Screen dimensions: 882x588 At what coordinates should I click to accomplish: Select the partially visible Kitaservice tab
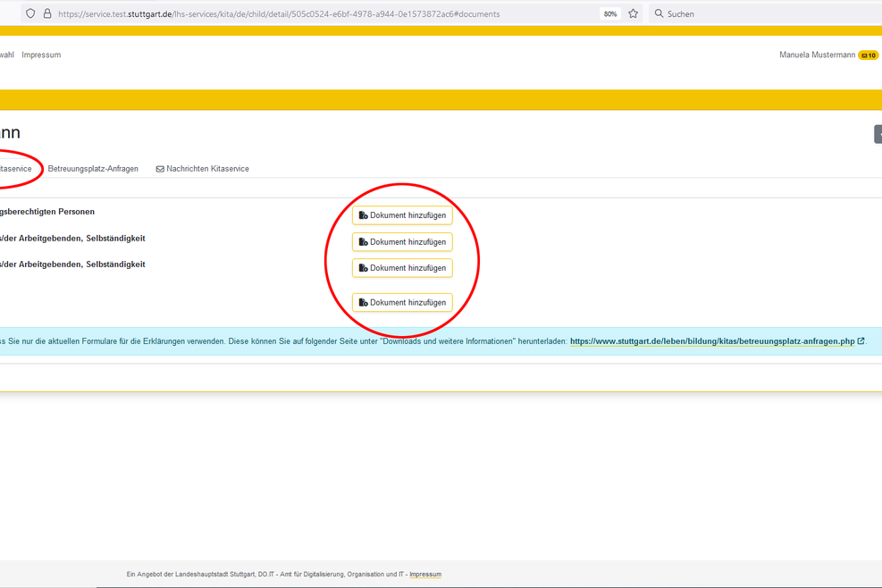[15, 169]
